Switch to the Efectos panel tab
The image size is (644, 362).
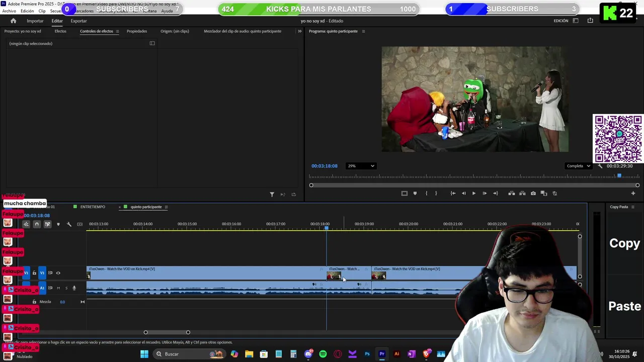point(60,31)
